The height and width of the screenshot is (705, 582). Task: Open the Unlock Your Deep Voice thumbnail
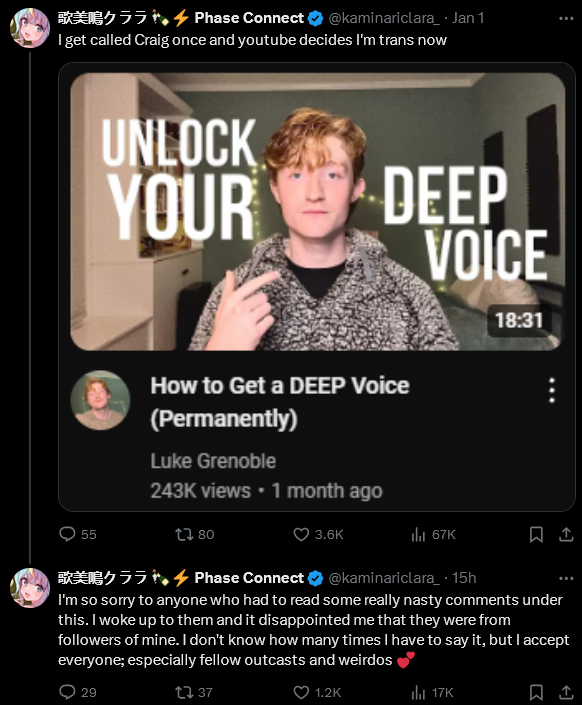point(318,211)
